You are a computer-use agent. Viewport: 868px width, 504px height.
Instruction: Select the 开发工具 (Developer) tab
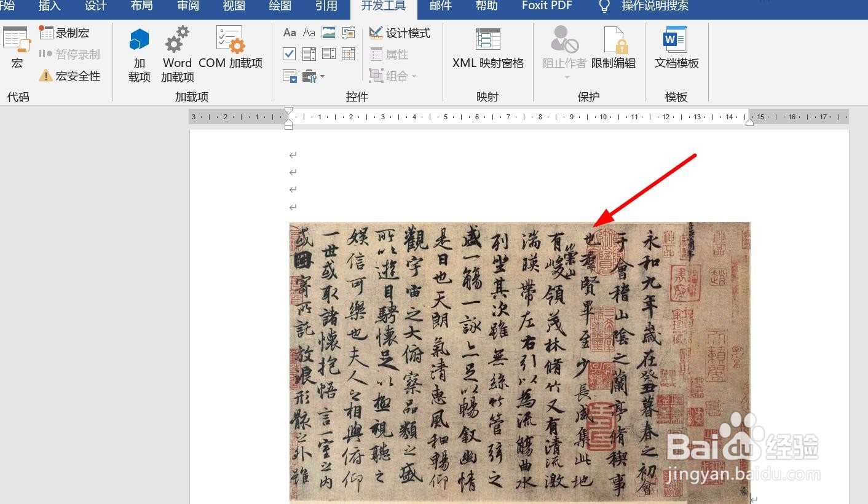click(x=384, y=6)
